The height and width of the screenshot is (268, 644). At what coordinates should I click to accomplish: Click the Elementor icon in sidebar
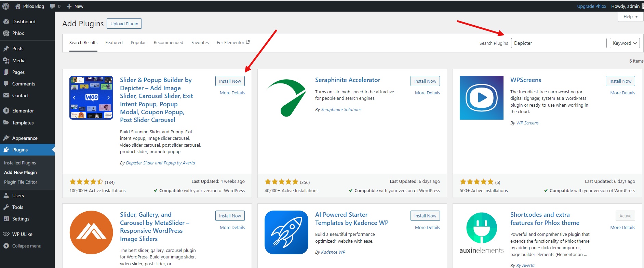click(x=6, y=111)
